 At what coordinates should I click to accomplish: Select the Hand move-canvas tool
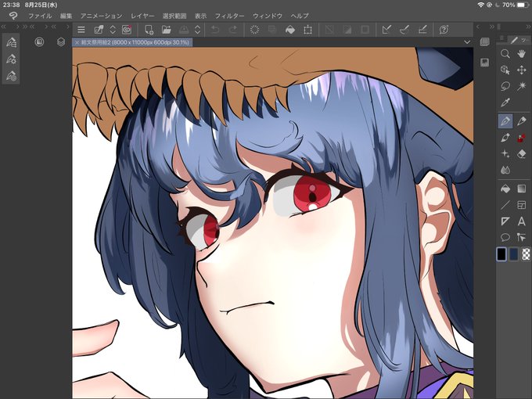tap(522, 54)
